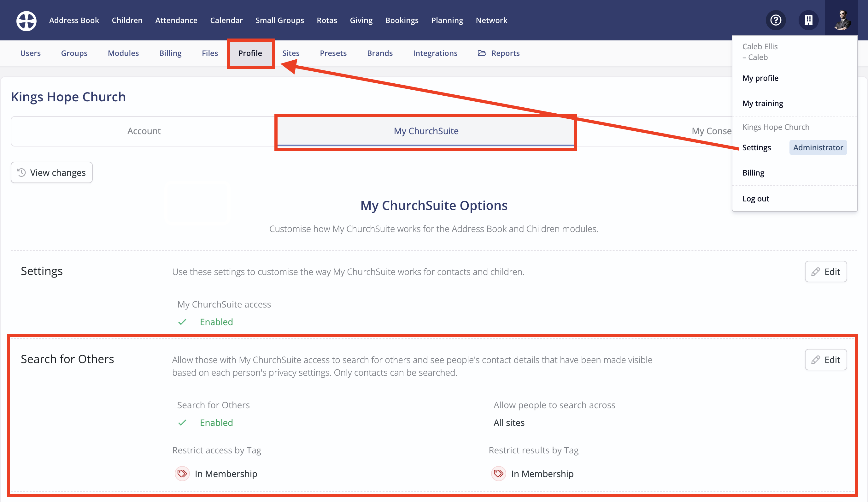Image resolution: width=868 pixels, height=502 pixels.
Task: Open My training from dropdown
Action: click(x=762, y=104)
